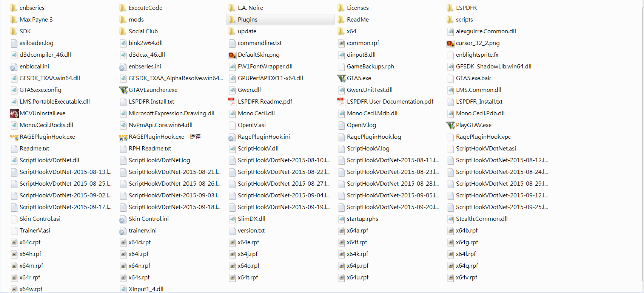Viewport: 644px width, 293px height.
Task: Select the ScriptHookVDotNet.dll file name
Action: tap(49, 160)
